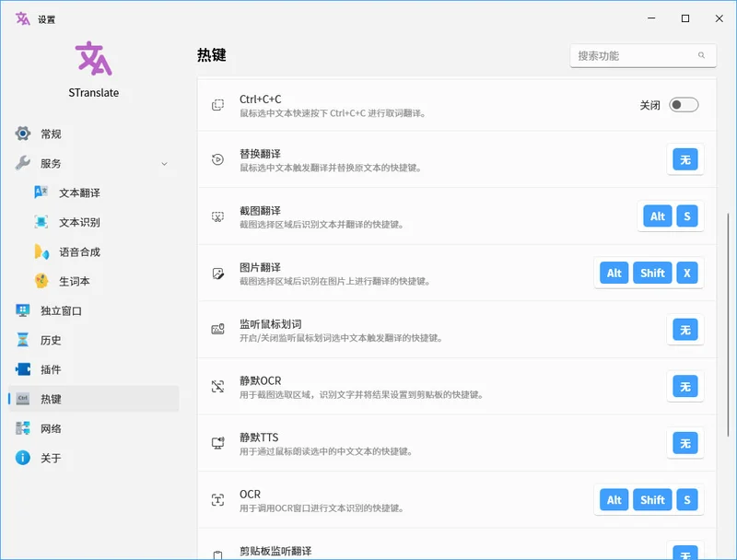
Task: Click the Ctrl key icon beside 热键
Action: click(22, 399)
